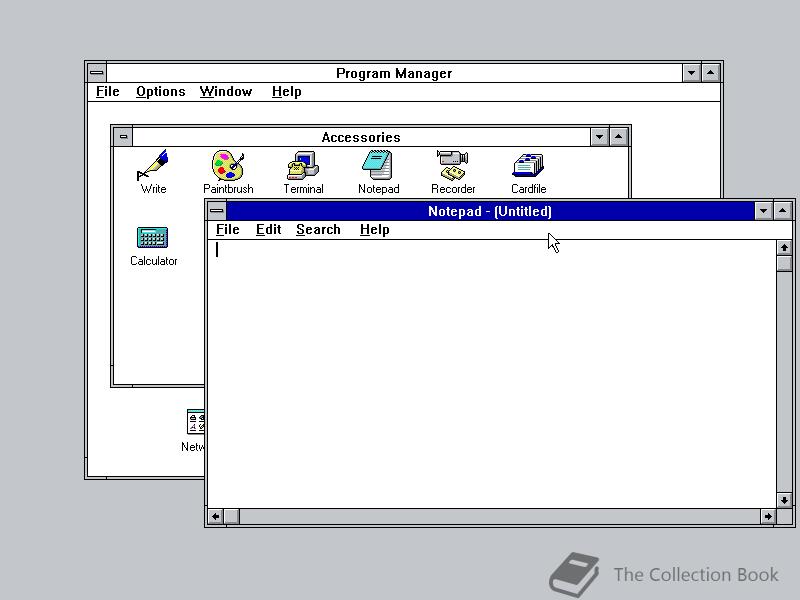The image size is (800, 600).
Task: Open Notepad's Help menu
Action: pyautogui.click(x=374, y=230)
